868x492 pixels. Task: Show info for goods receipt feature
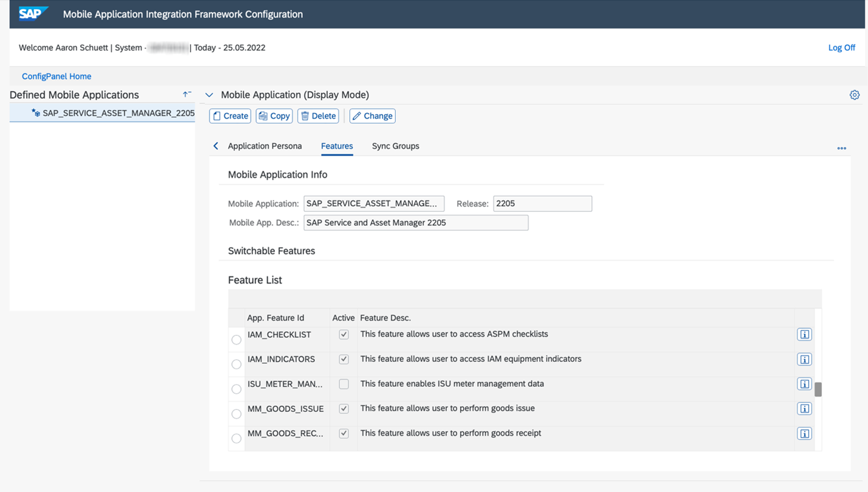pyautogui.click(x=804, y=434)
